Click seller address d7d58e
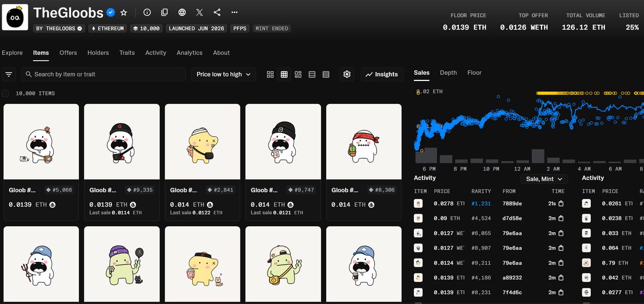The height and width of the screenshot is (304, 644). pyautogui.click(x=513, y=219)
